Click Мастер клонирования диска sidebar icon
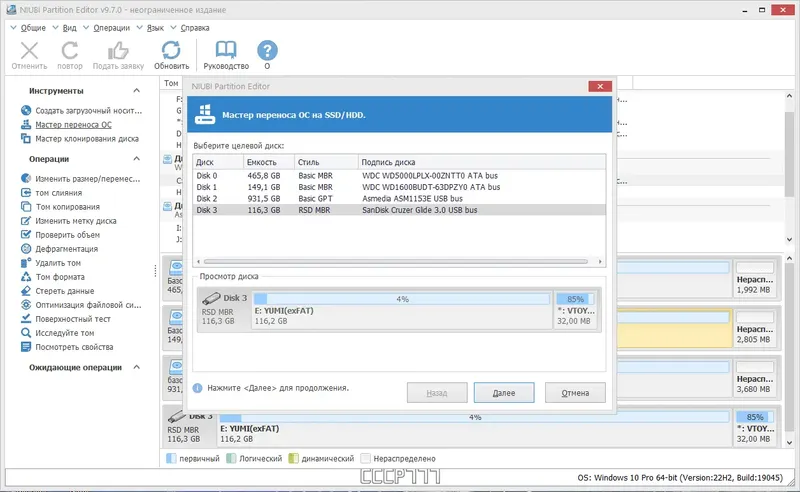The height and width of the screenshot is (492, 800). [26, 138]
